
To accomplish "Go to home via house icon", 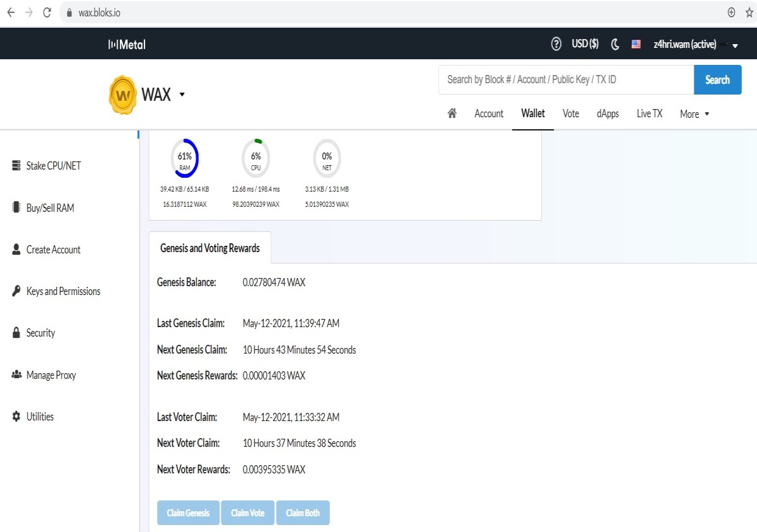I will pyautogui.click(x=452, y=113).
